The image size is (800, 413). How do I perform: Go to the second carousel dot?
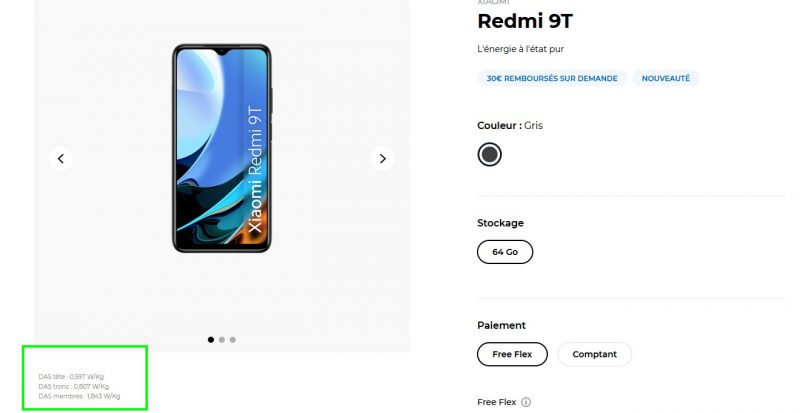(x=221, y=340)
